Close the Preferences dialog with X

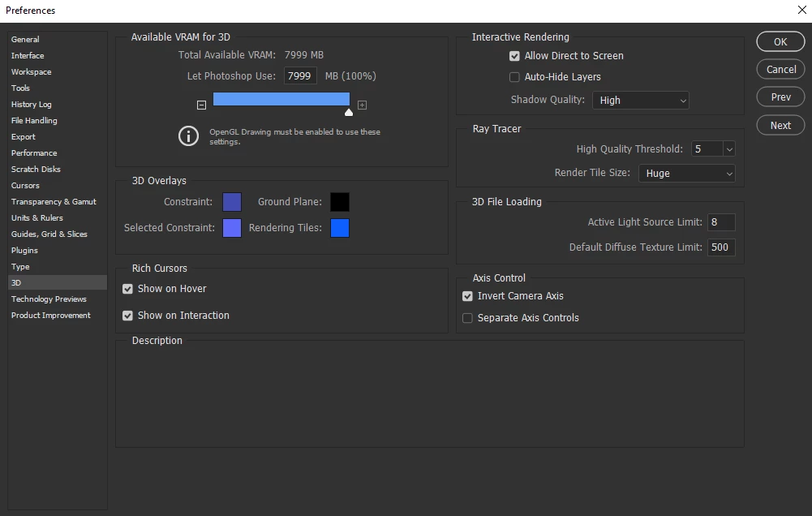pos(801,10)
